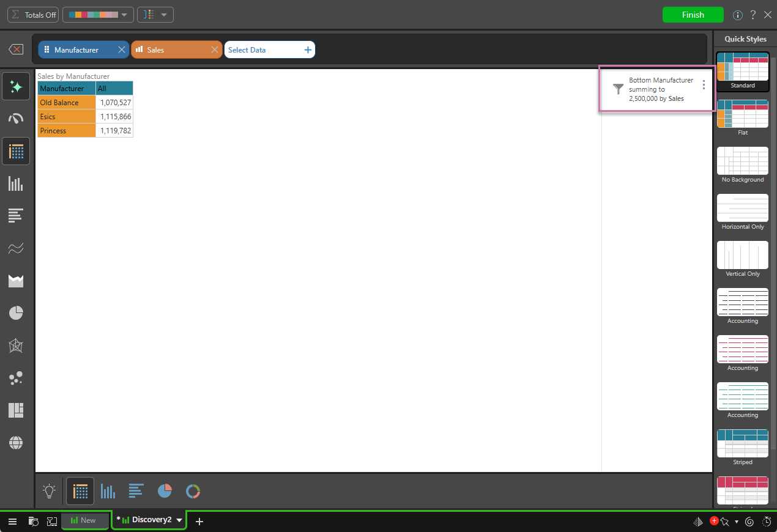This screenshot has height=532, width=777.
Task: Apply the Striped quick style thumbnail
Action: pyautogui.click(x=742, y=443)
